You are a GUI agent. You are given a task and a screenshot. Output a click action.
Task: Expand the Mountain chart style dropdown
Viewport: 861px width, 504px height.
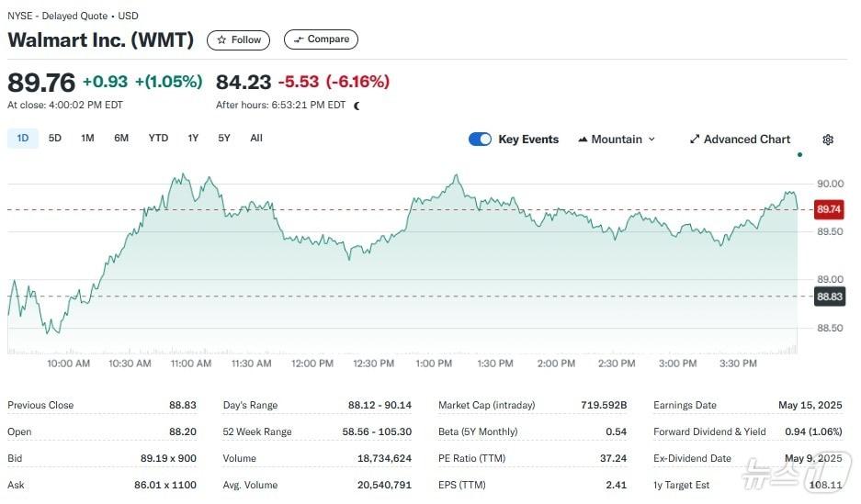pos(651,140)
